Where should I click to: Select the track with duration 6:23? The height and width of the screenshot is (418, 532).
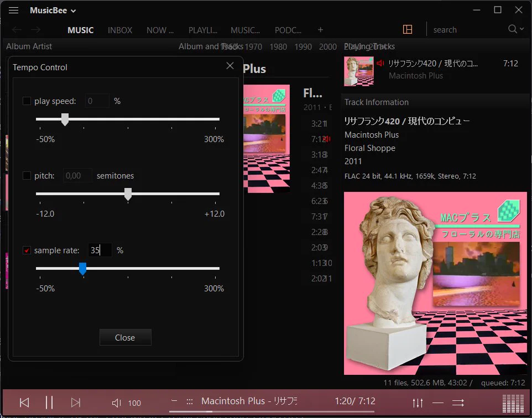(x=319, y=201)
